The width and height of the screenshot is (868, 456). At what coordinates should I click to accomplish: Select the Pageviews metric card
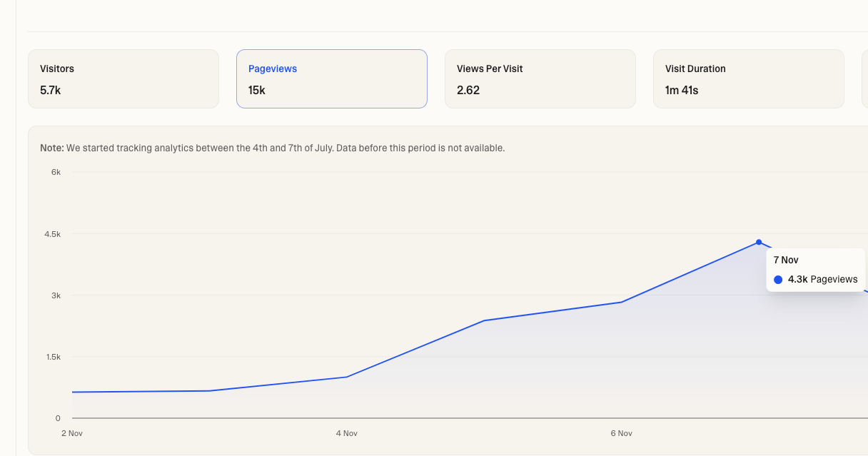pos(331,78)
